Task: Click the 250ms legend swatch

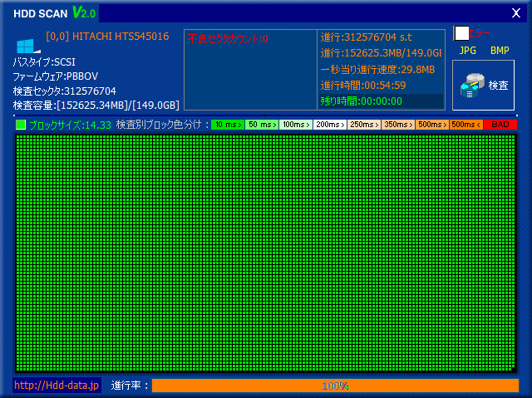Action: [x=363, y=125]
